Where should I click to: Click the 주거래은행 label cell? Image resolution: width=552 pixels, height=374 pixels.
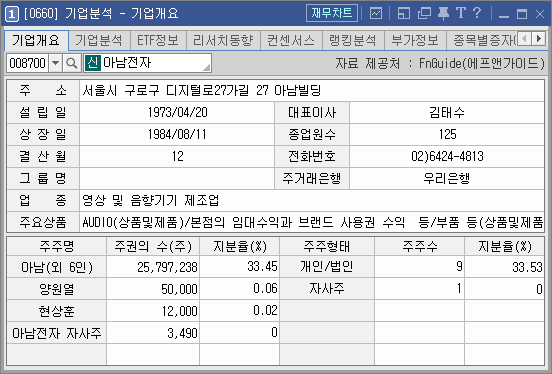coord(312,179)
